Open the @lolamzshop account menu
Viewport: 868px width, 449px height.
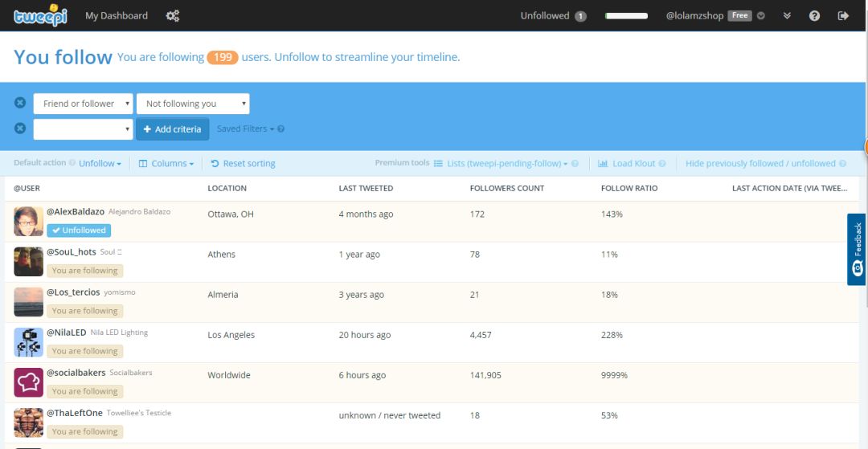click(x=694, y=16)
